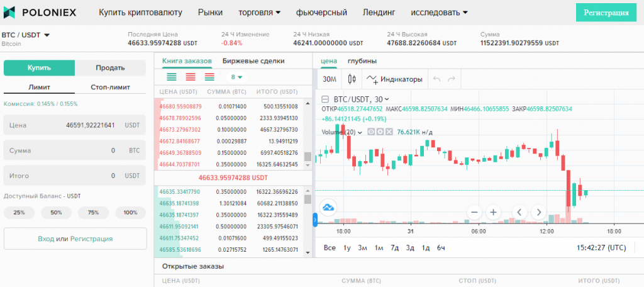Select the 7д chart range
The height and width of the screenshot is (287, 644).
click(x=395, y=247)
